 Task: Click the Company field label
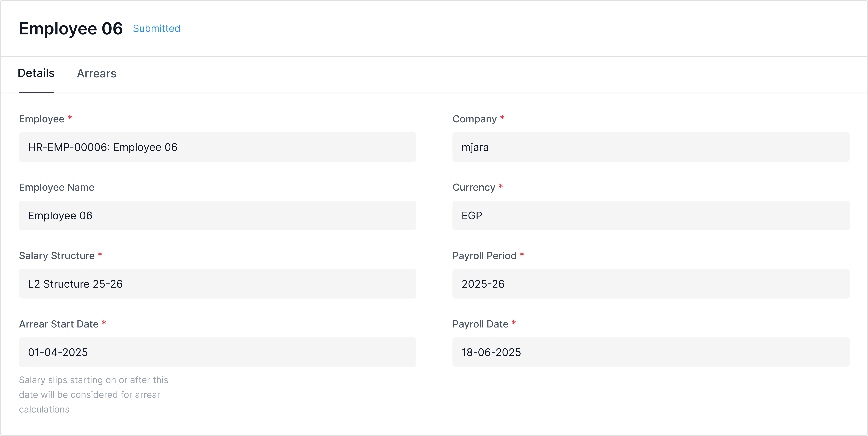474,119
